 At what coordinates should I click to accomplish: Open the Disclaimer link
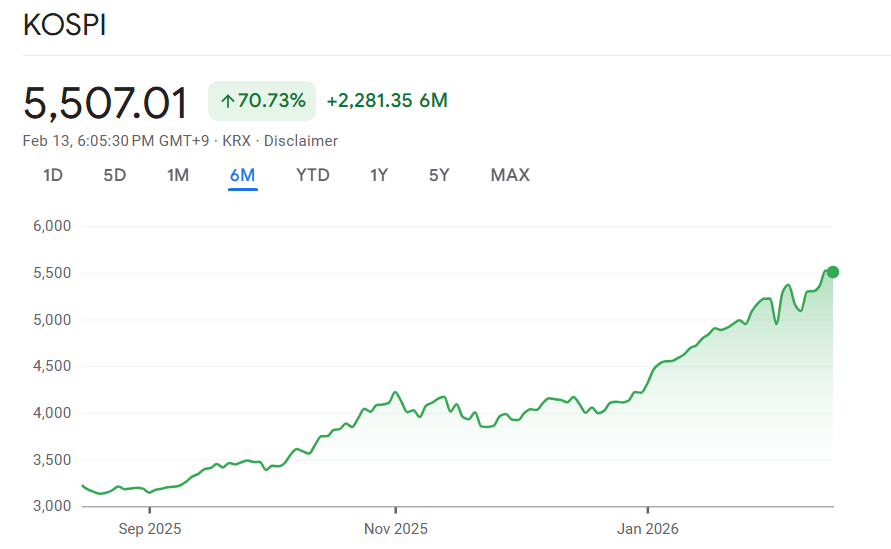pos(301,141)
